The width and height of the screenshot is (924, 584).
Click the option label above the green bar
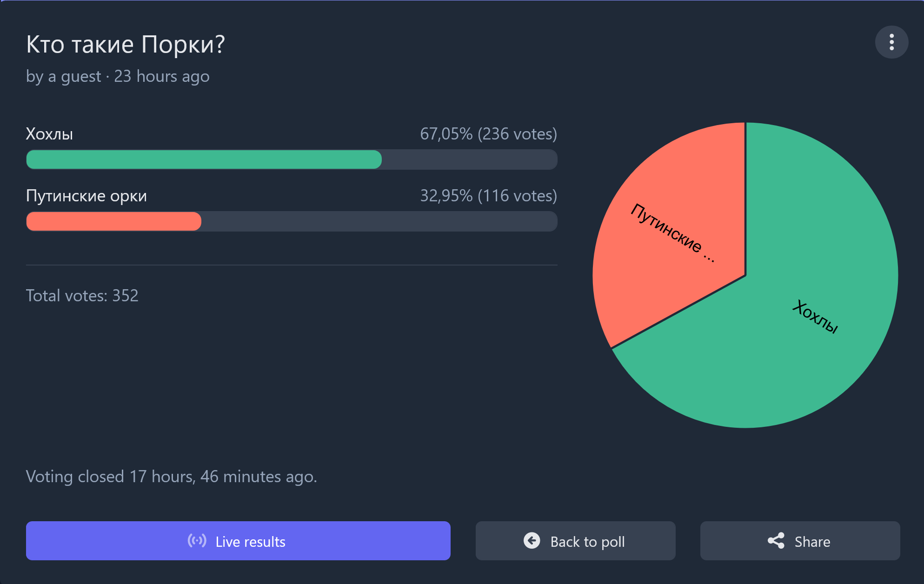(x=49, y=134)
